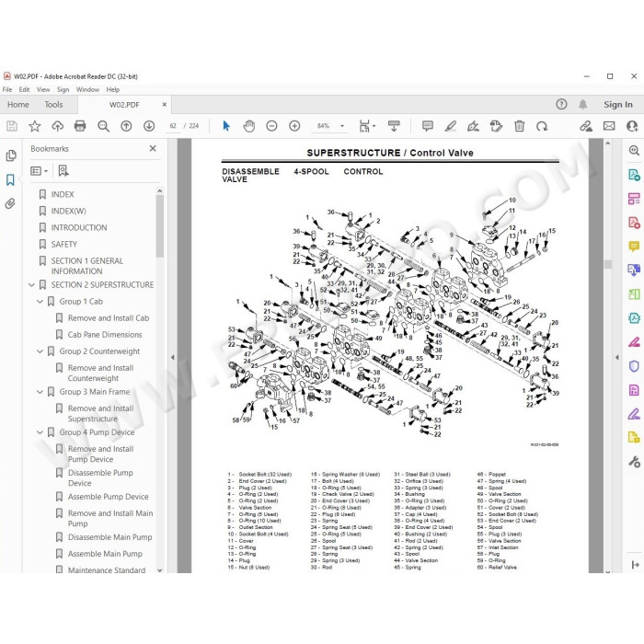Open Assemble Pump Device bookmark
Image resolution: width=644 pixels, height=644 pixels.
tap(108, 497)
